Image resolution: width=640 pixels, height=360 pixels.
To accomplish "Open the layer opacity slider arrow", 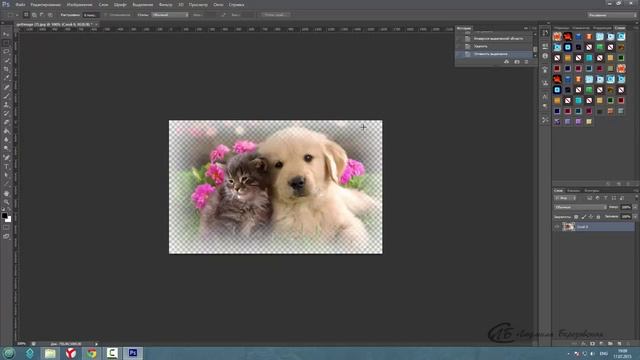I will 635,207.
